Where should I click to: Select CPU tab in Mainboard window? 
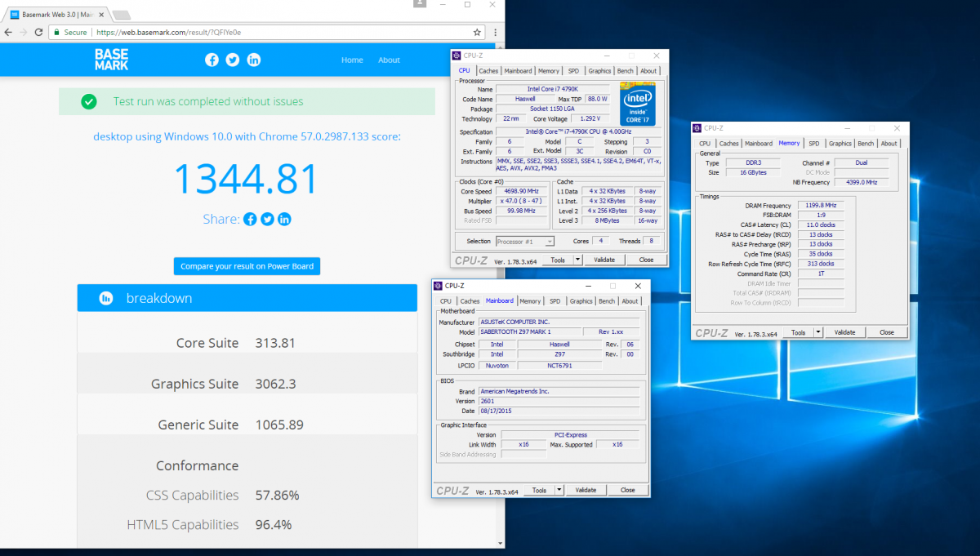[x=446, y=301]
